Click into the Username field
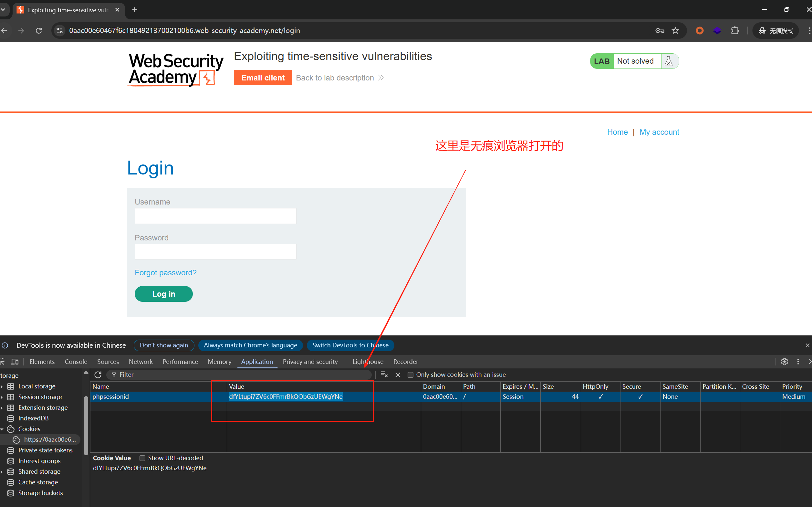This screenshot has height=507, width=812. (215, 216)
